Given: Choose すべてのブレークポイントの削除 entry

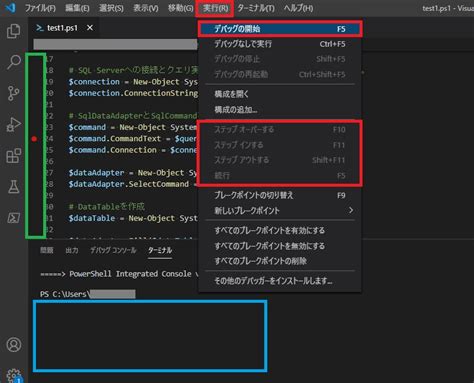Looking at the screenshot, I should click(x=280, y=261).
